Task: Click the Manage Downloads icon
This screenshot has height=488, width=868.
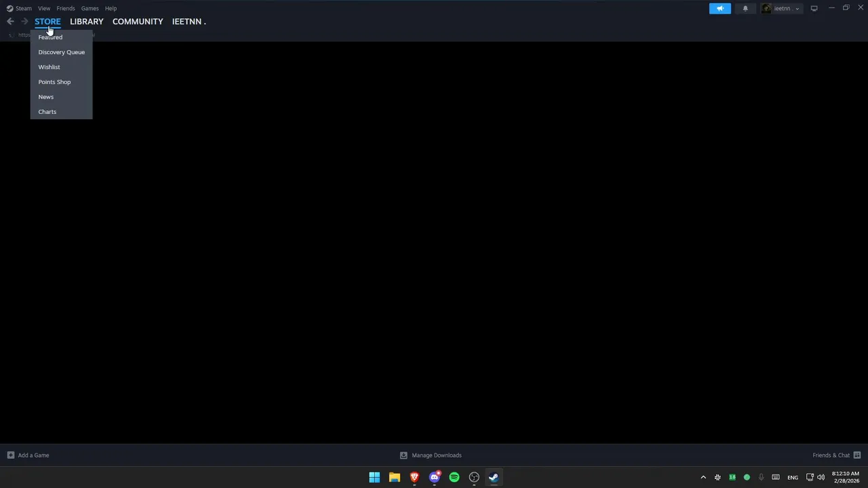Action: point(403,455)
